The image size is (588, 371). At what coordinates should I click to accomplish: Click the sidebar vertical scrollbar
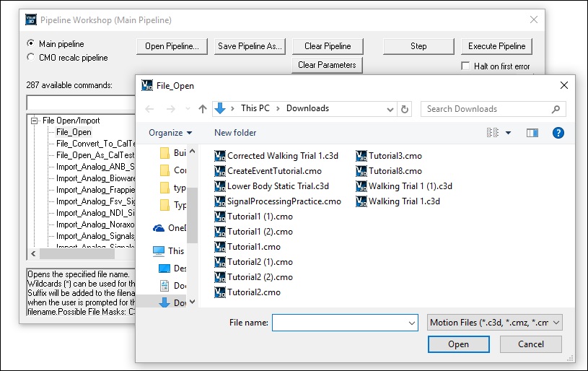tap(193, 217)
